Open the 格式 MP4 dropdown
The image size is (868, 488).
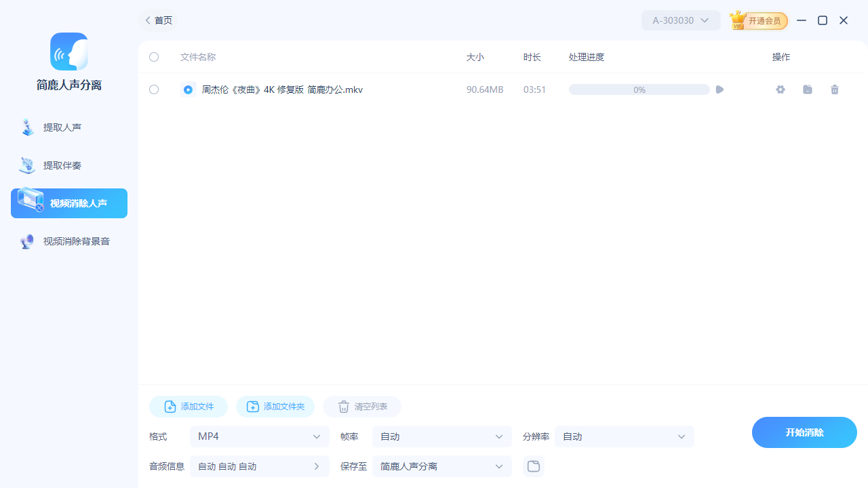pos(259,436)
